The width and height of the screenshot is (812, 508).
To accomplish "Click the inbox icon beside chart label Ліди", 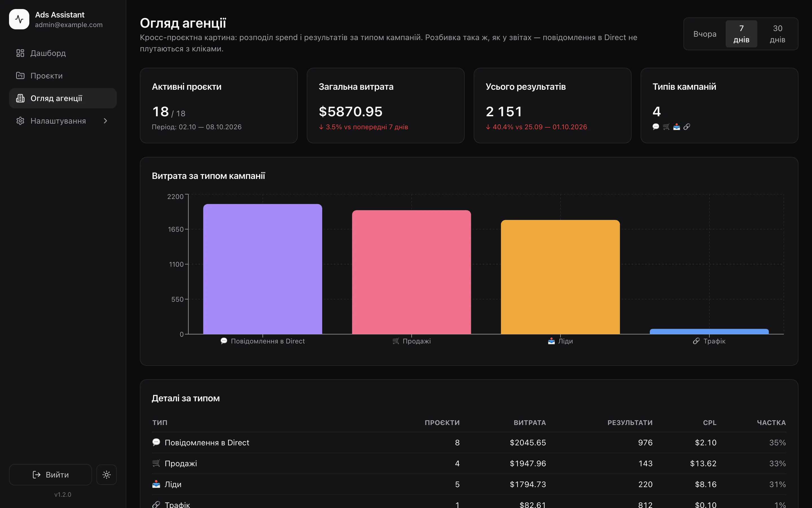I will tap(551, 341).
